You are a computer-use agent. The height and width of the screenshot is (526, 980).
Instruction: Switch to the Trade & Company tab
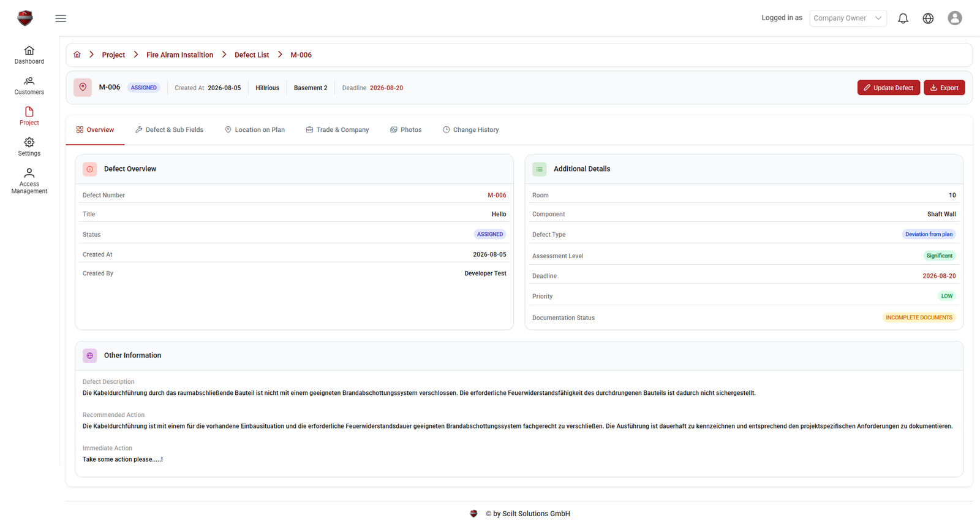coord(337,130)
